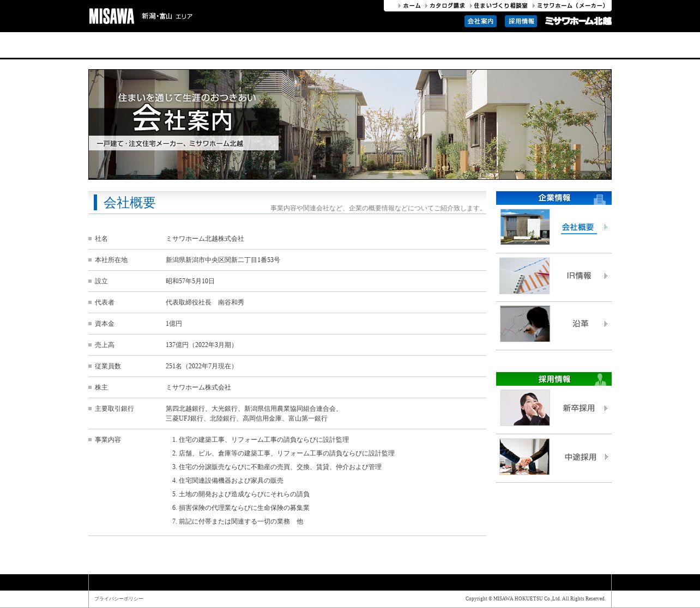
Task: Click the MISAWA logo in header
Action: pyautogui.click(x=112, y=16)
